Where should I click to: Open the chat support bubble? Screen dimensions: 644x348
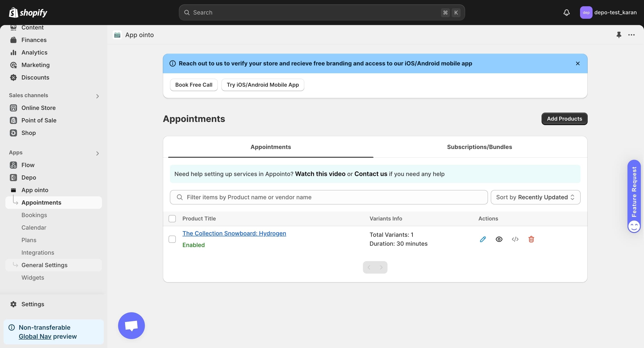click(x=131, y=325)
